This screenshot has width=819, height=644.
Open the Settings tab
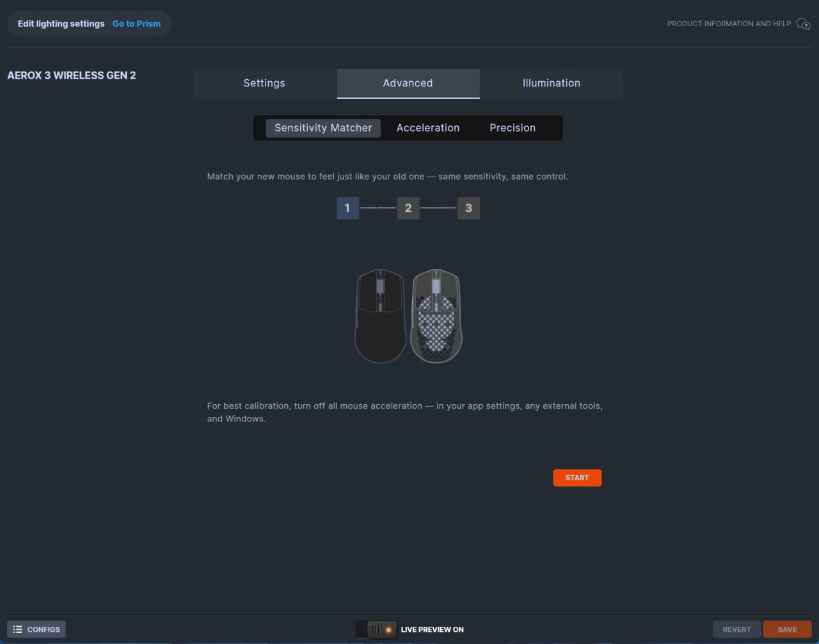(x=264, y=83)
